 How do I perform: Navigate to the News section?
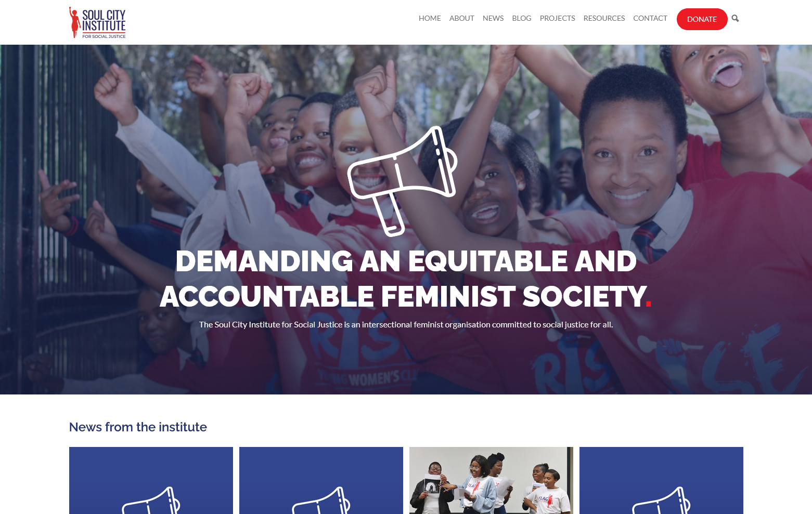[493, 18]
